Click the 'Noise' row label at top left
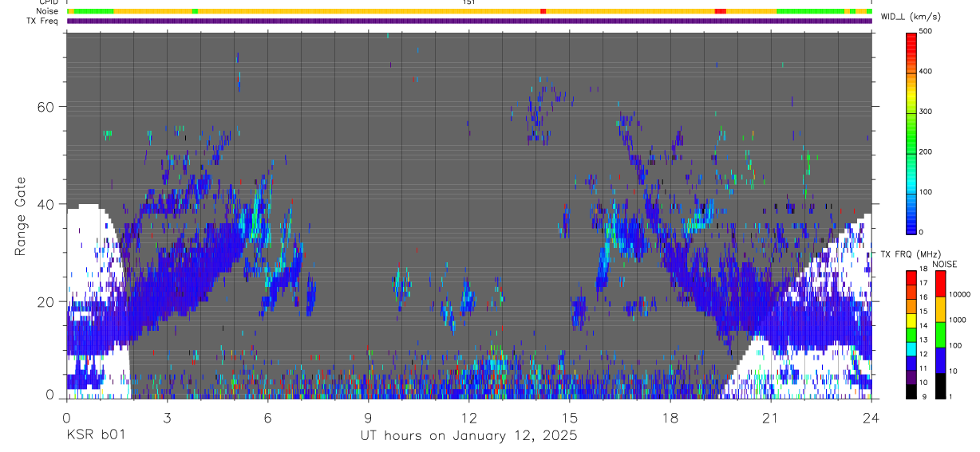 coord(49,11)
